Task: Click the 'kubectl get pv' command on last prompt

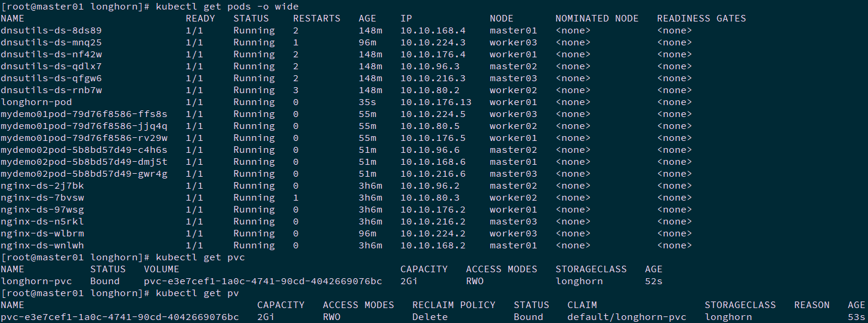Action: [x=197, y=293]
